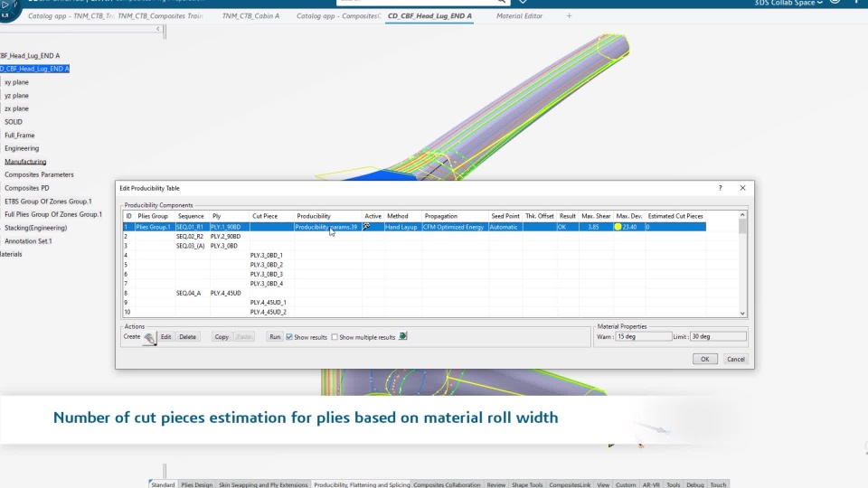Image resolution: width=868 pixels, height=488 pixels.
Task: Click CFM Optimized Energy propagation cell
Action: tap(453, 227)
